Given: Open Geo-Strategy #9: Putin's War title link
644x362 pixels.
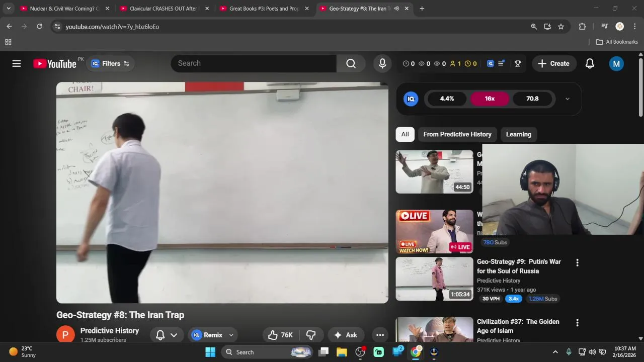Looking at the screenshot, I should [x=519, y=266].
